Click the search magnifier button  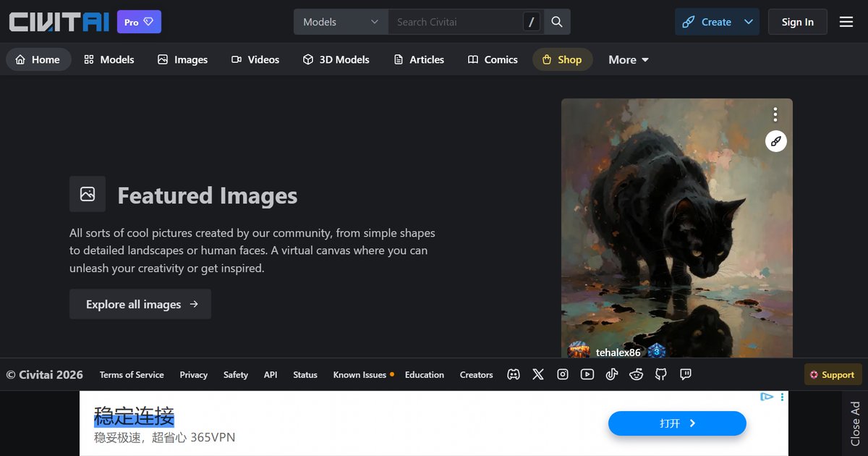pyautogui.click(x=557, y=22)
